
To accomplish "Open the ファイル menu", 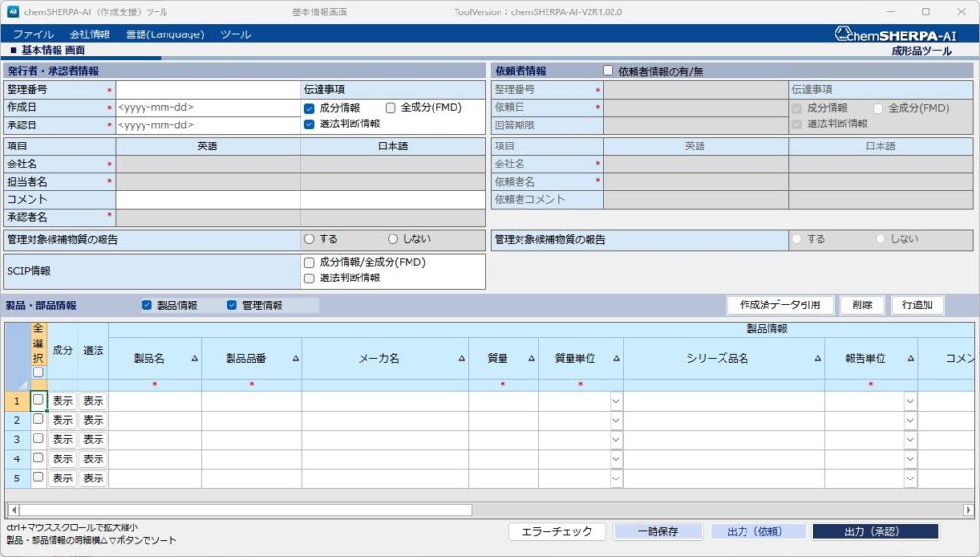I will pos(33,34).
